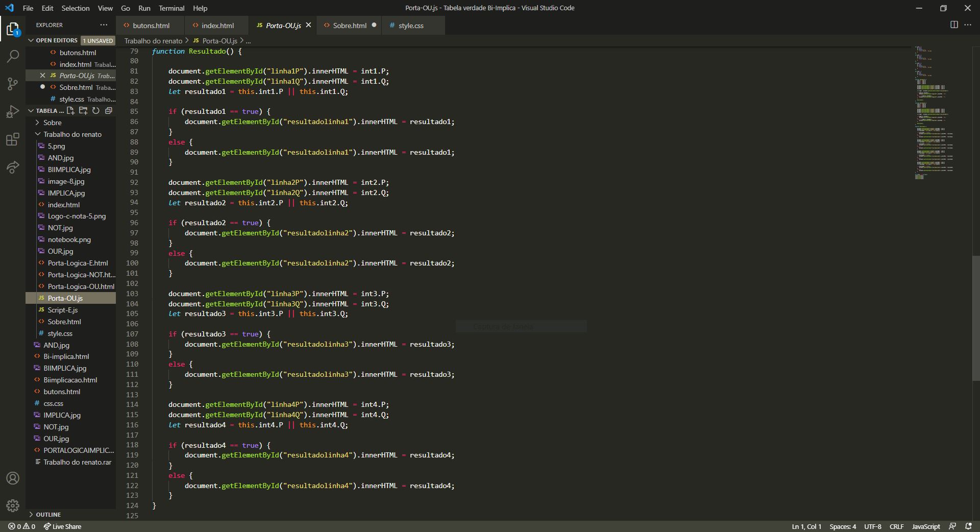This screenshot has height=532, width=980.
Task: Open the Selection menu
Action: pos(76,8)
